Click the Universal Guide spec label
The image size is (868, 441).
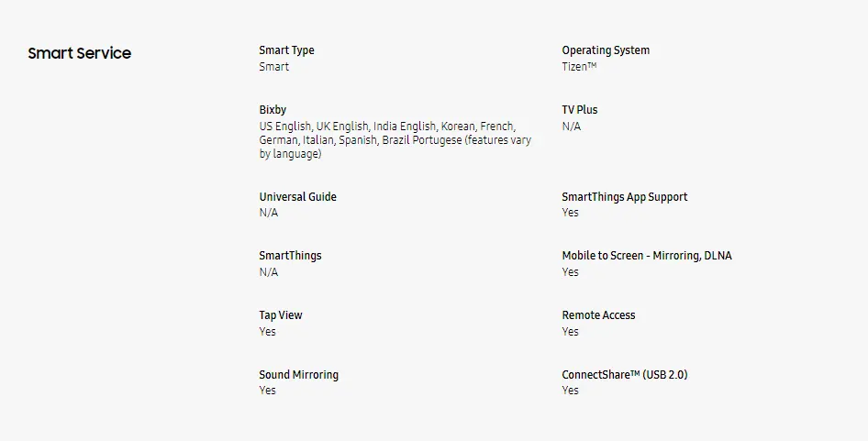pos(297,197)
